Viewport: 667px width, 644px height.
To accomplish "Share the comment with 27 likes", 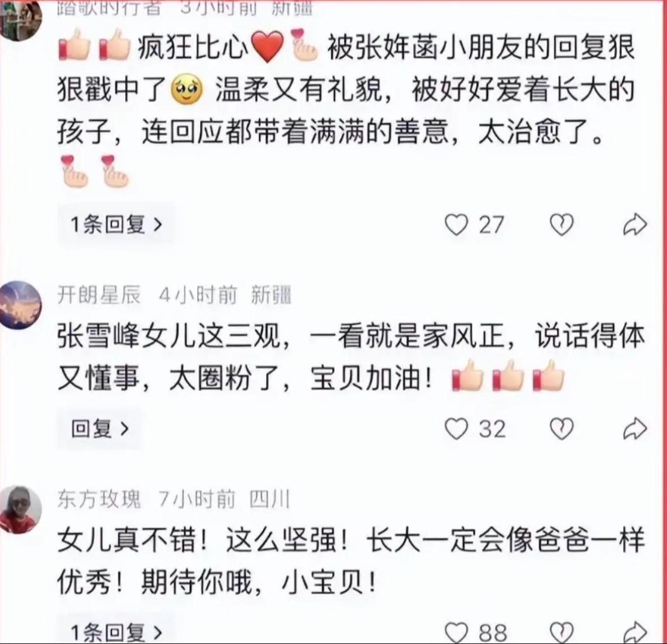I will tap(635, 225).
